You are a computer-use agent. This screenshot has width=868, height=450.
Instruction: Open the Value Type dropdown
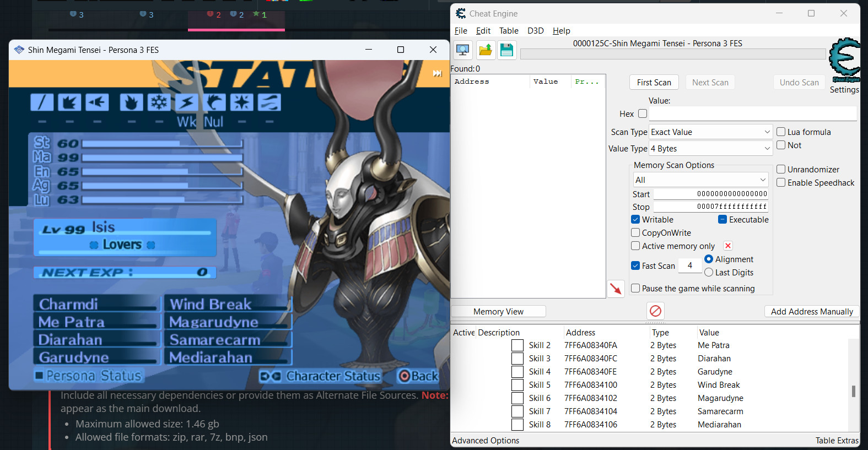tap(711, 149)
